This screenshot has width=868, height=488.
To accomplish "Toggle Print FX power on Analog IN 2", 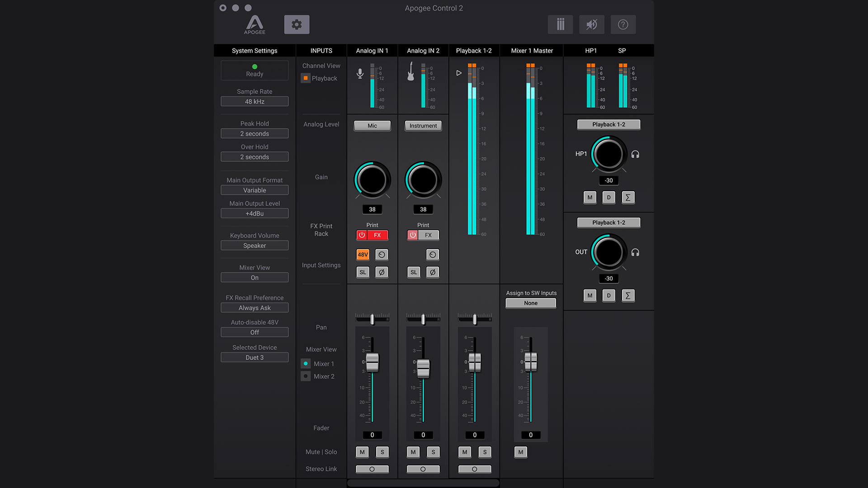I will coord(413,235).
